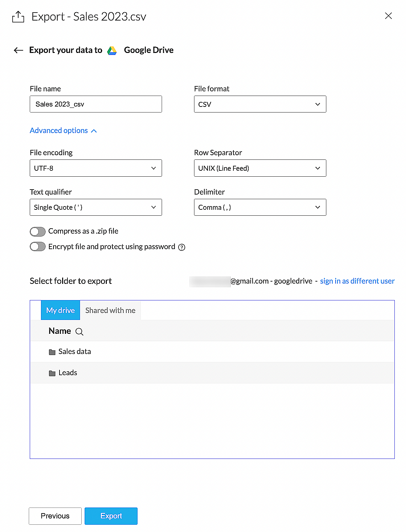Screen dimensions: 406x532
Task: Click the Leads folder icon
Action: point(52,373)
